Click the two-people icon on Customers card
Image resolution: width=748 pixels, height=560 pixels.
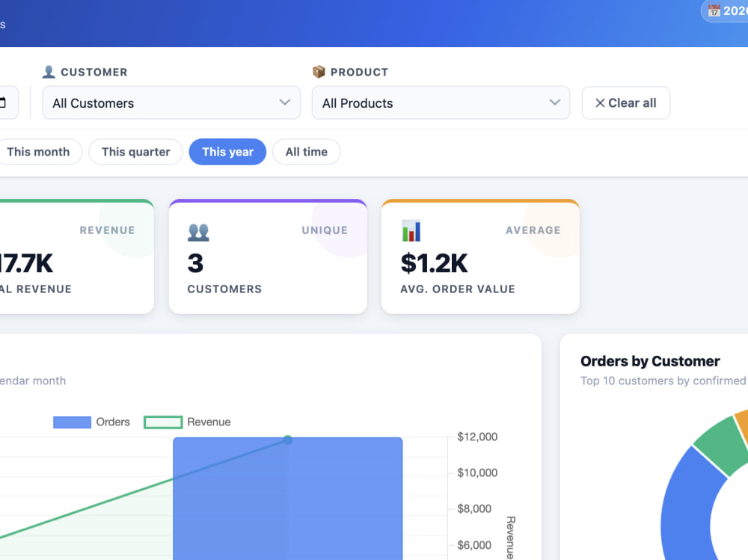pyautogui.click(x=198, y=232)
